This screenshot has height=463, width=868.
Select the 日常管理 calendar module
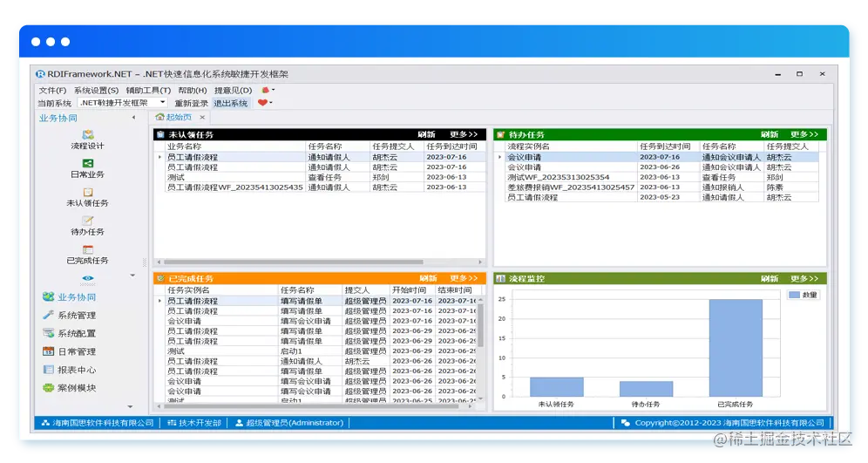[x=69, y=351]
